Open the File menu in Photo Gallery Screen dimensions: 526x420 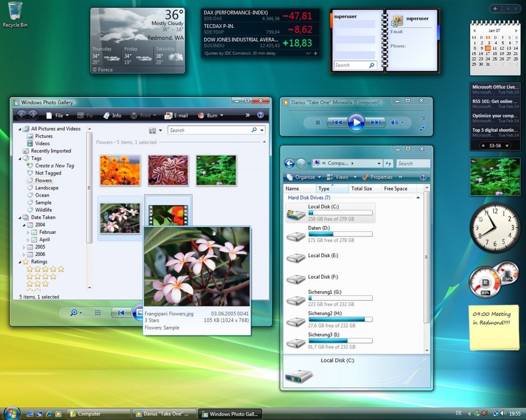point(58,115)
